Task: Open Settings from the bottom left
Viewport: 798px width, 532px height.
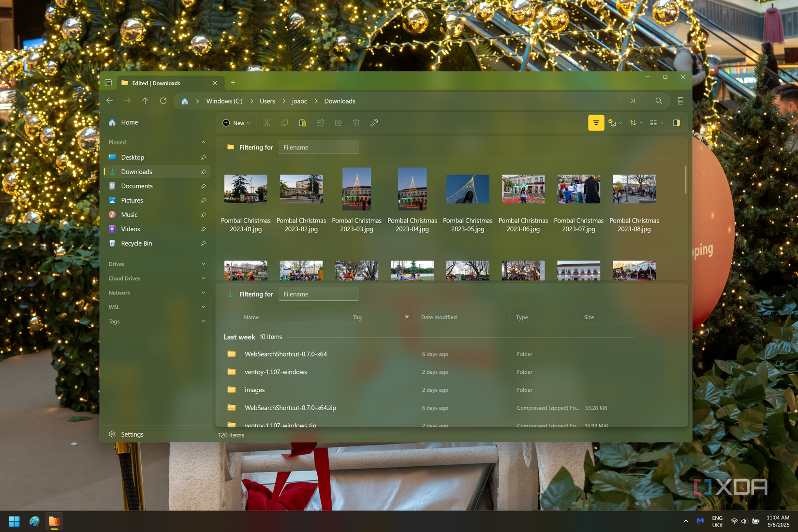Action: pos(127,434)
